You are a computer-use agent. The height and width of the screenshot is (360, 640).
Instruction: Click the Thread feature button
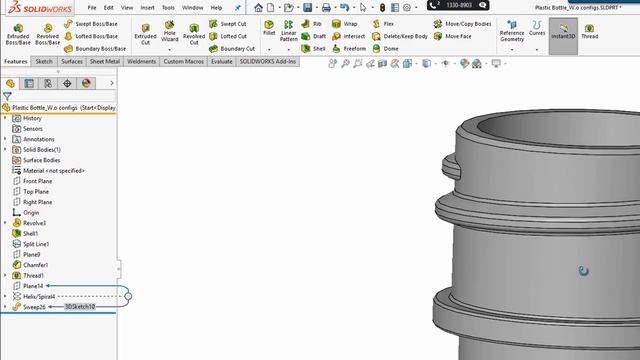tap(589, 31)
